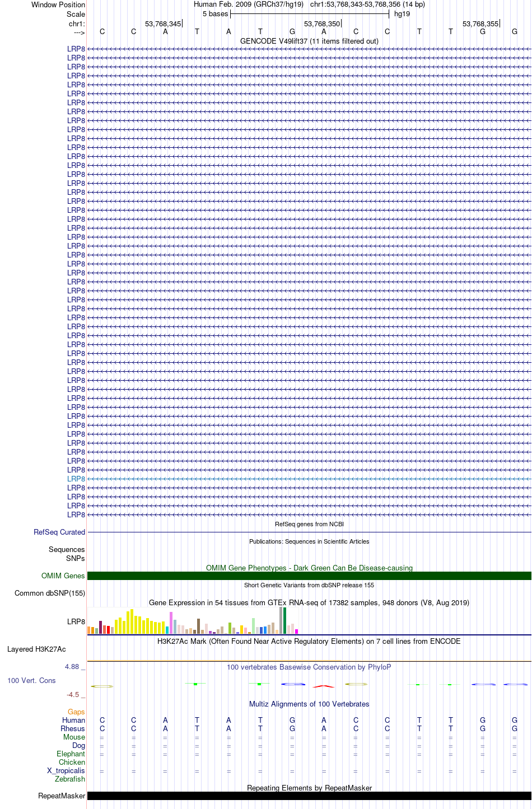Image resolution: width=532 pixels, height=809 pixels.
Task: Click the Sequences SNPs track label
Action: 67,554
